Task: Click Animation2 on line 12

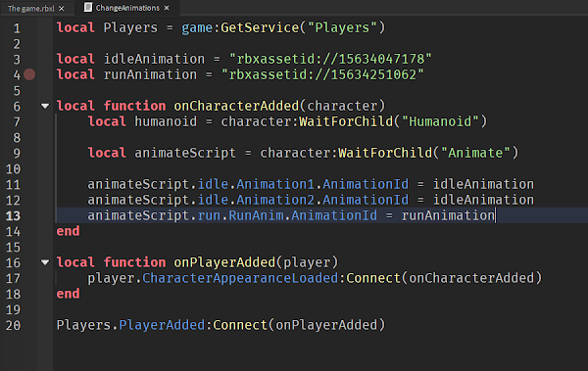Action: point(274,200)
